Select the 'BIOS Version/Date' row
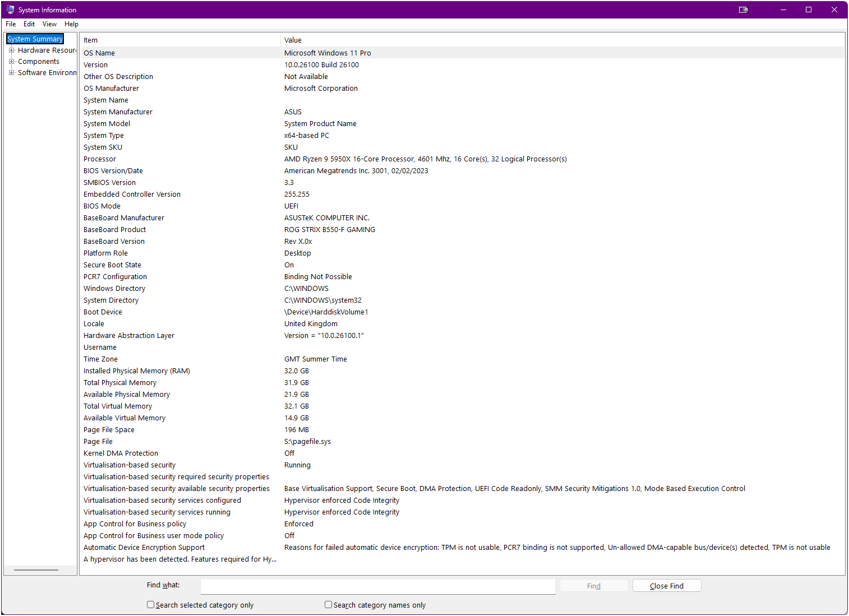 point(462,170)
